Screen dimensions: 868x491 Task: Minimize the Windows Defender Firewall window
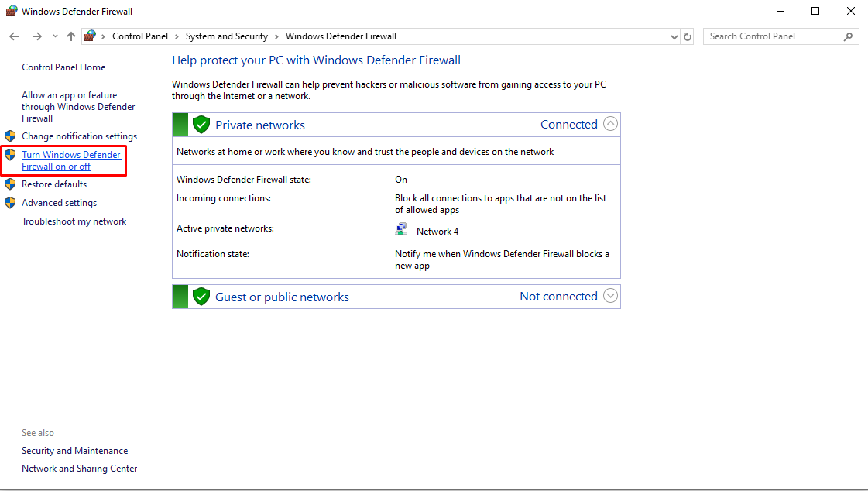[781, 11]
